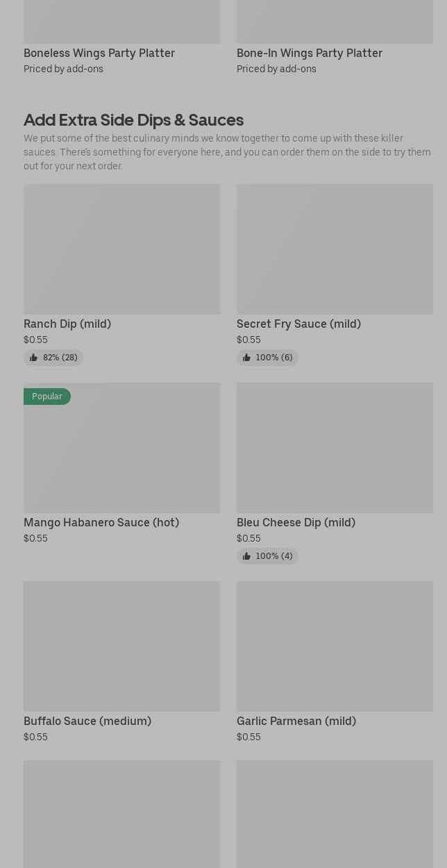Click Mango Habanero Sauce (hot) title
Viewport: 447px width, 868px height.
point(101,522)
